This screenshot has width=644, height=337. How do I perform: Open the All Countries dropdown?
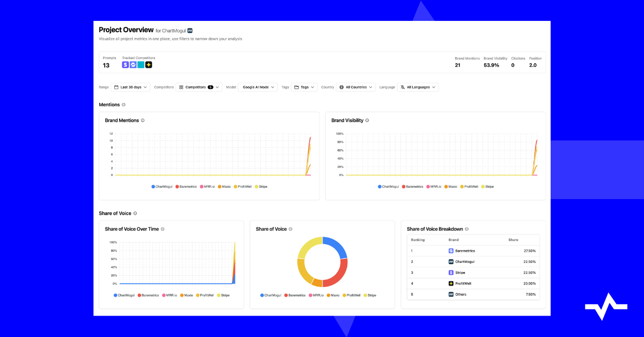pos(356,87)
